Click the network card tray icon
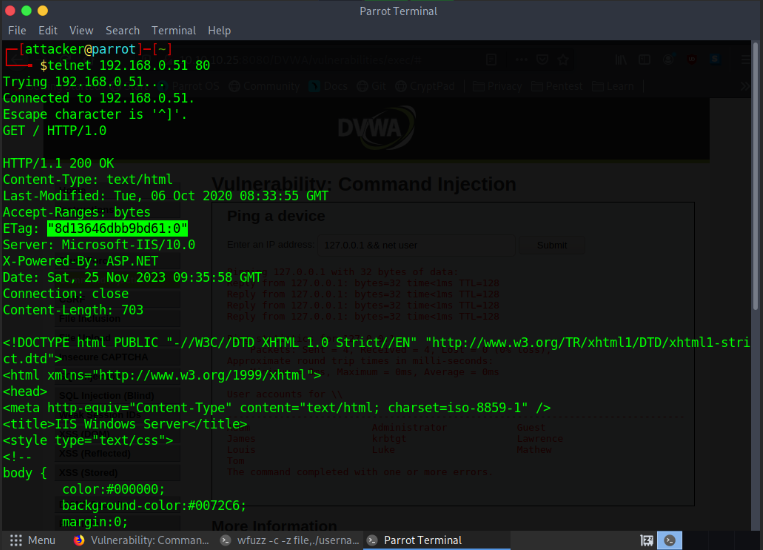 pos(647,540)
